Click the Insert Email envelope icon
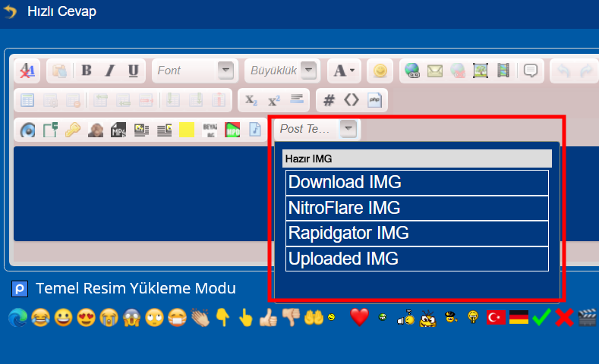Image resolution: width=599 pixels, height=364 pixels. pos(435,71)
